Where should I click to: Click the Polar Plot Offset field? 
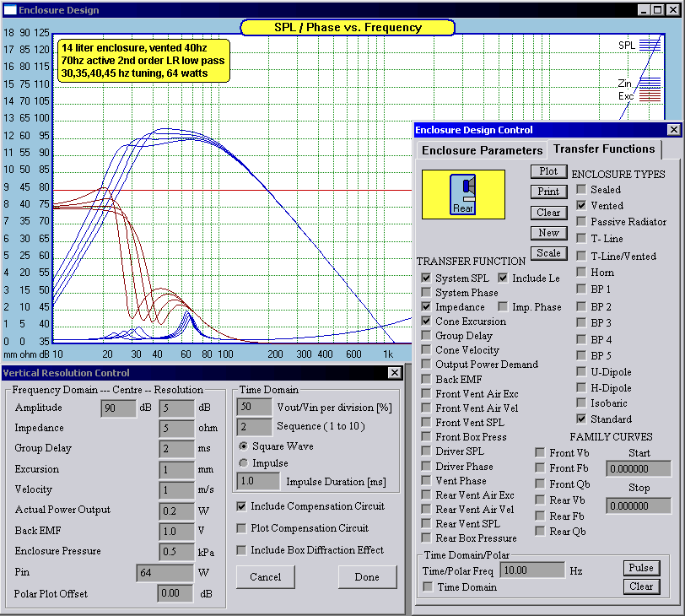click(x=175, y=593)
